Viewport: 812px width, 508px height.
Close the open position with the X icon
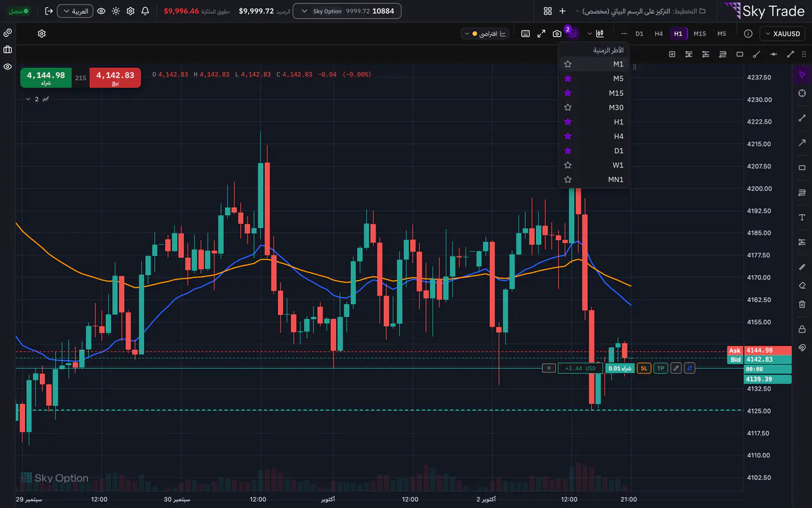[549, 368]
